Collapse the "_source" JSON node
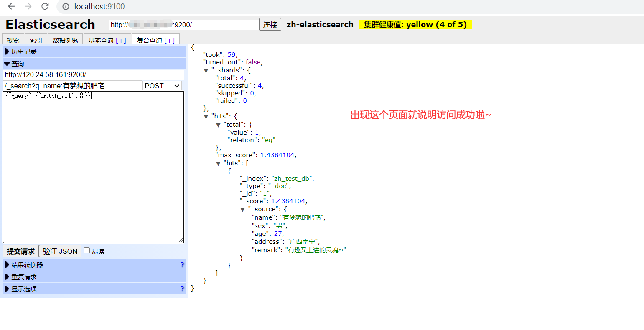Image resolution: width=644 pixels, height=330 pixels. click(242, 210)
